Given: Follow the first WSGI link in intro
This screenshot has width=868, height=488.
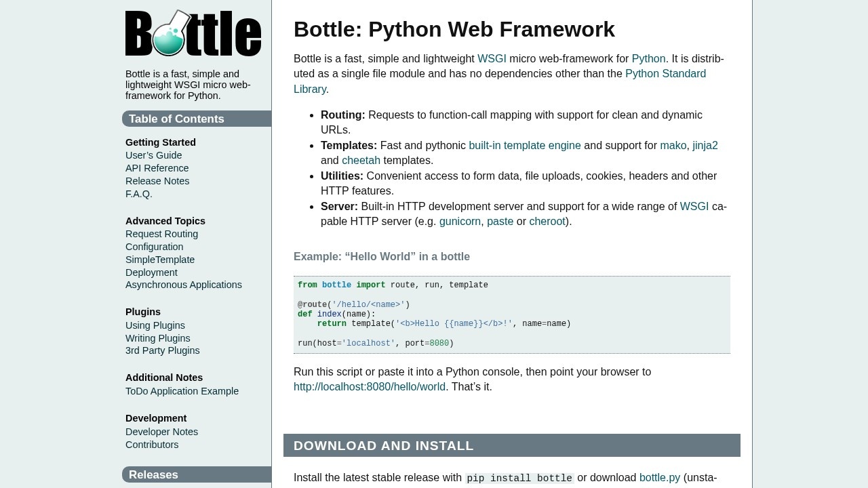Looking at the screenshot, I should [x=492, y=59].
